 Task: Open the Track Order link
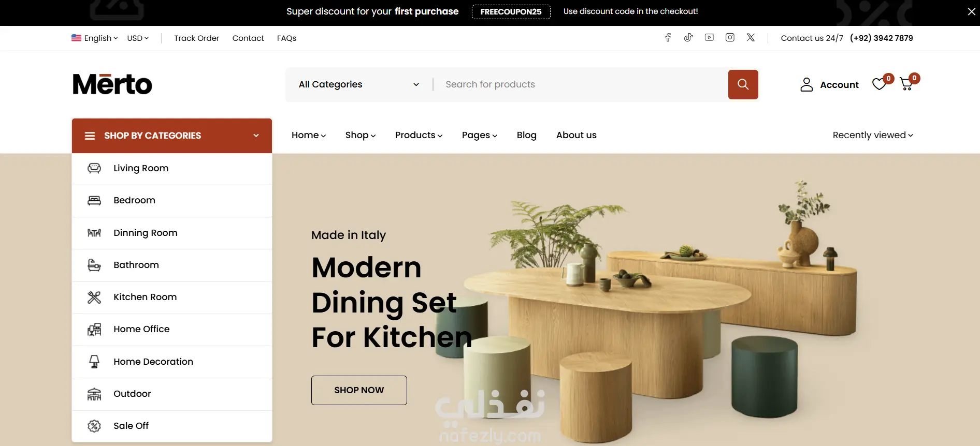[196, 38]
